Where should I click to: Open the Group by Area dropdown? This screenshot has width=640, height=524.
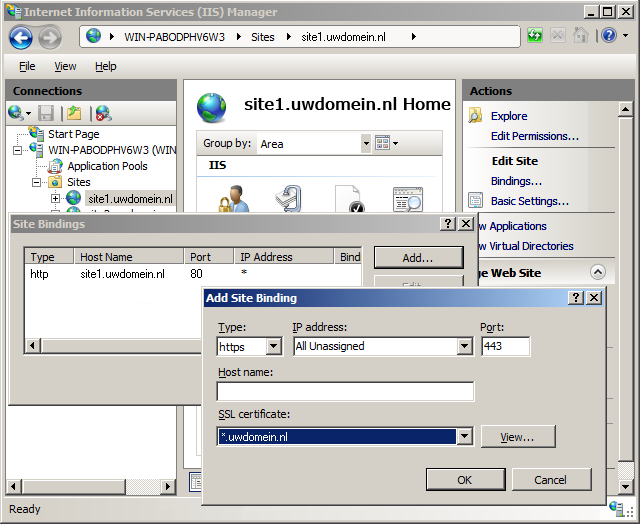coord(366,143)
